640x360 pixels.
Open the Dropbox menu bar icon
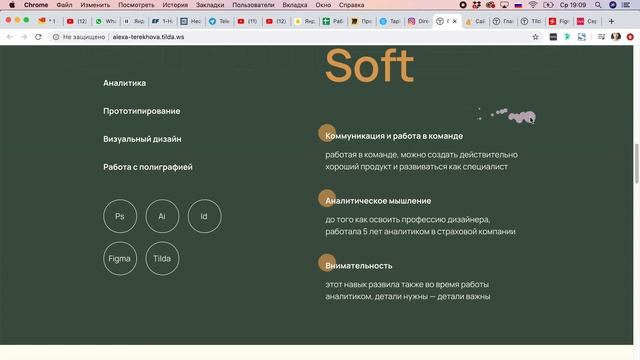click(476, 5)
